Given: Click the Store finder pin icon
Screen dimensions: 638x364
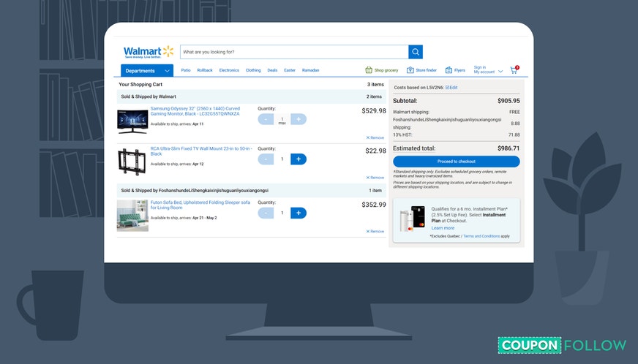Looking at the screenshot, I should 410,70.
